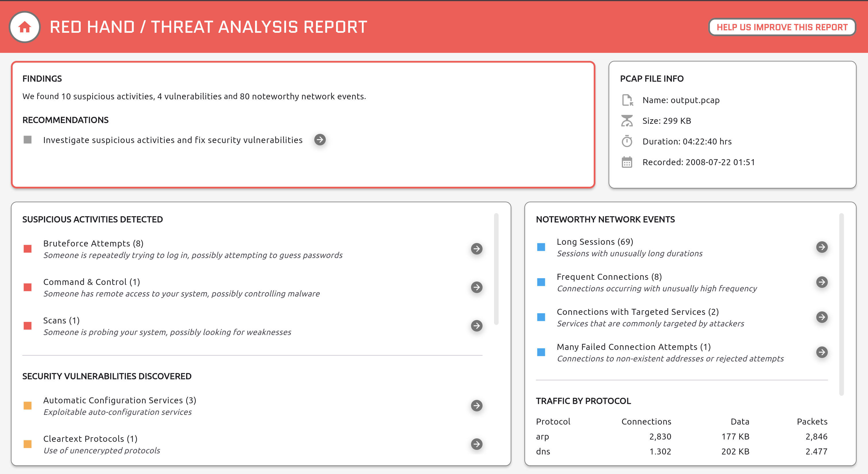This screenshot has height=474, width=868.
Task: Click red marker beside Scans
Action: [28, 326]
